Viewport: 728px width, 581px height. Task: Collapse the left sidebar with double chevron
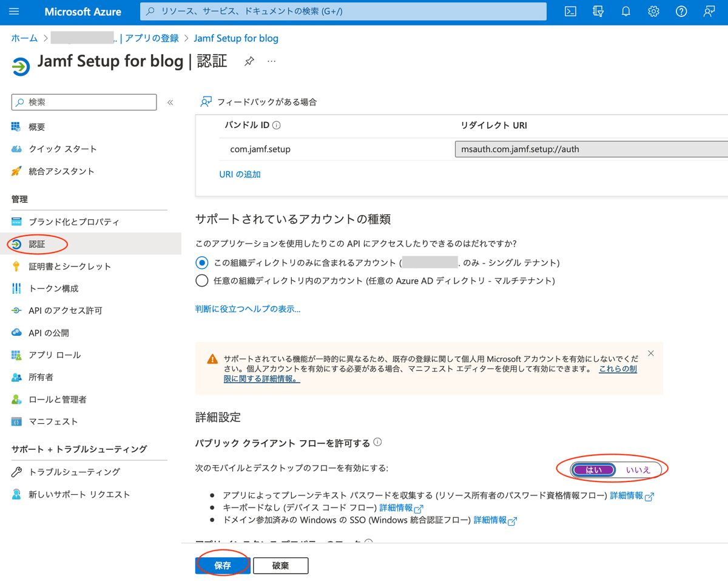[170, 103]
